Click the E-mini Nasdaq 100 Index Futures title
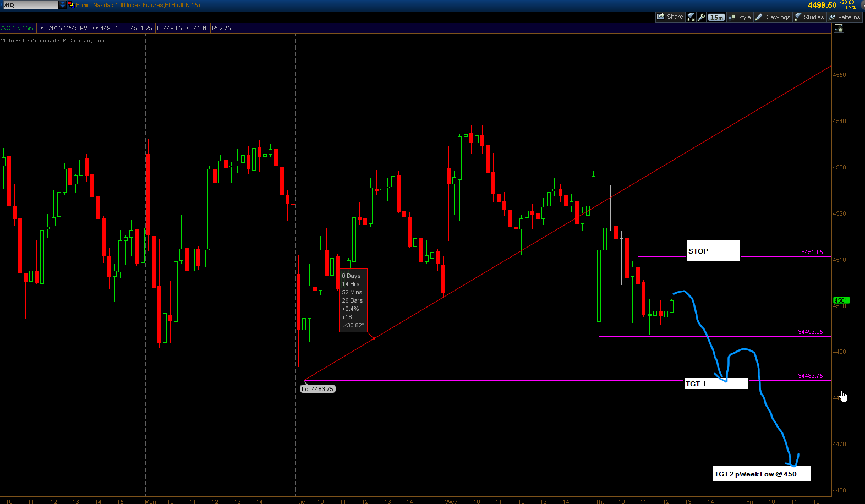 [138, 5]
